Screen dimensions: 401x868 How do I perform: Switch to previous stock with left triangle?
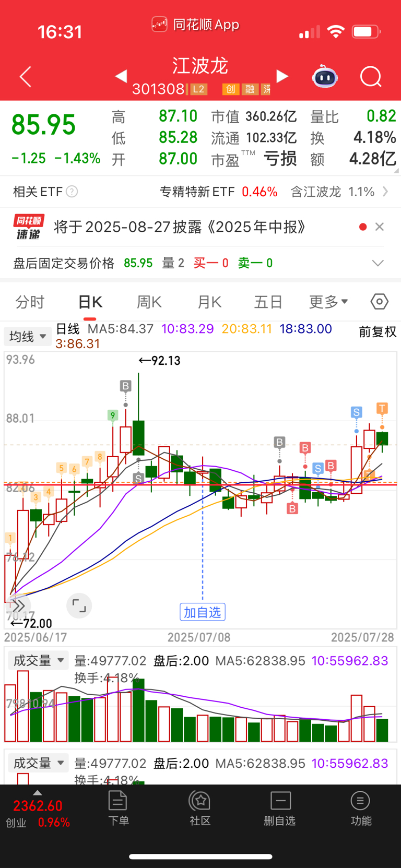pyautogui.click(x=121, y=76)
